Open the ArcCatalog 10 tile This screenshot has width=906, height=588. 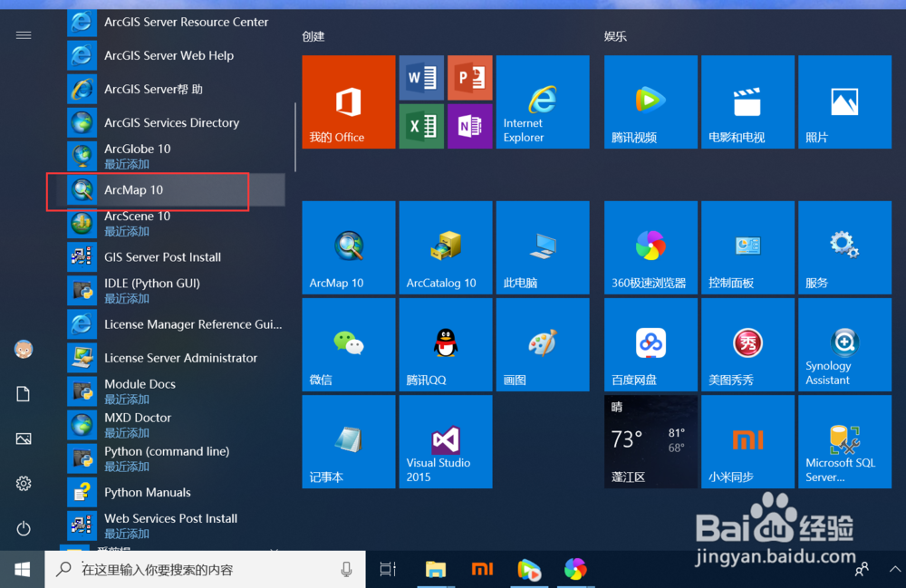[x=446, y=247]
